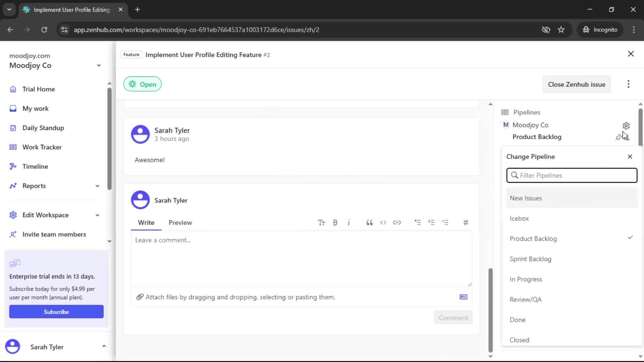Collapse the Sarah Tyler account menu
644x362 pixels.
pos(104,346)
